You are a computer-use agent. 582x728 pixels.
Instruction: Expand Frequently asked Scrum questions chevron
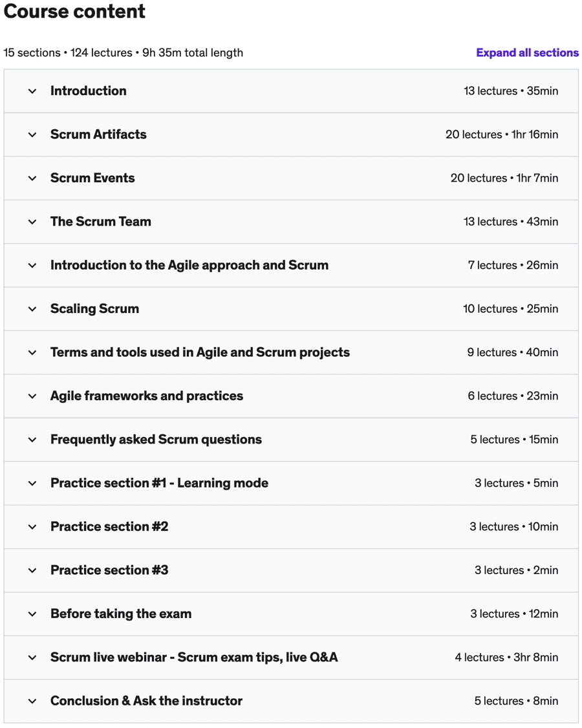coord(32,440)
